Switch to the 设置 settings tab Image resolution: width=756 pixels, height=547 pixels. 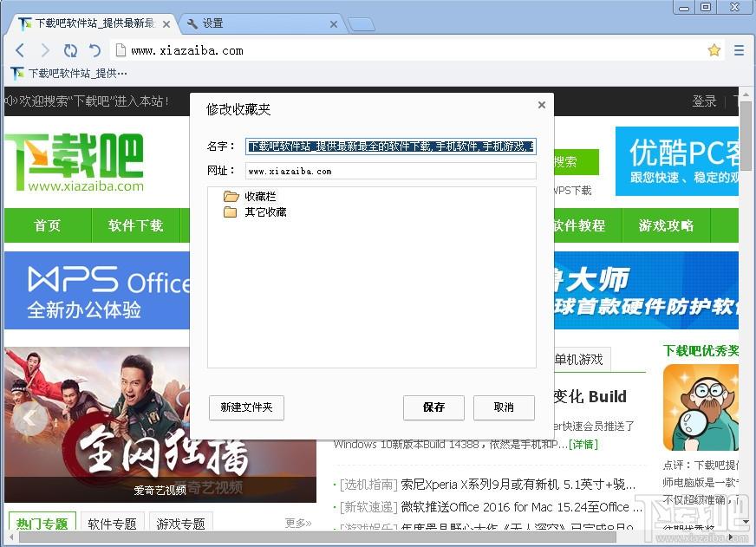coord(263,23)
